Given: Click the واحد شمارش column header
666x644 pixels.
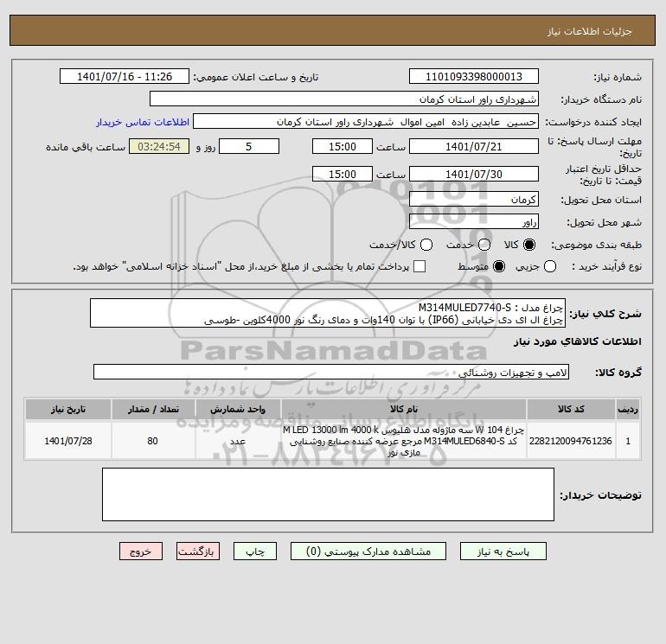Looking at the screenshot, I should pyautogui.click(x=238, y=409).
